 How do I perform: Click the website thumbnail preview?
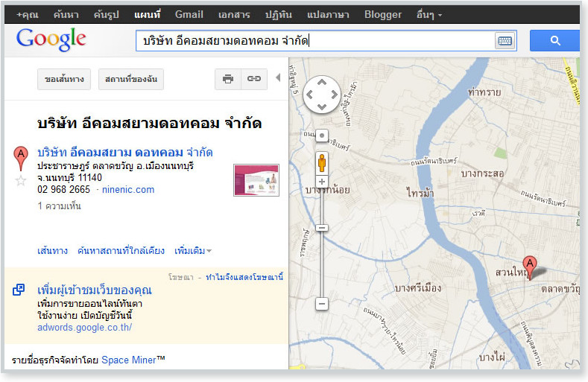[x=256, y=180]
